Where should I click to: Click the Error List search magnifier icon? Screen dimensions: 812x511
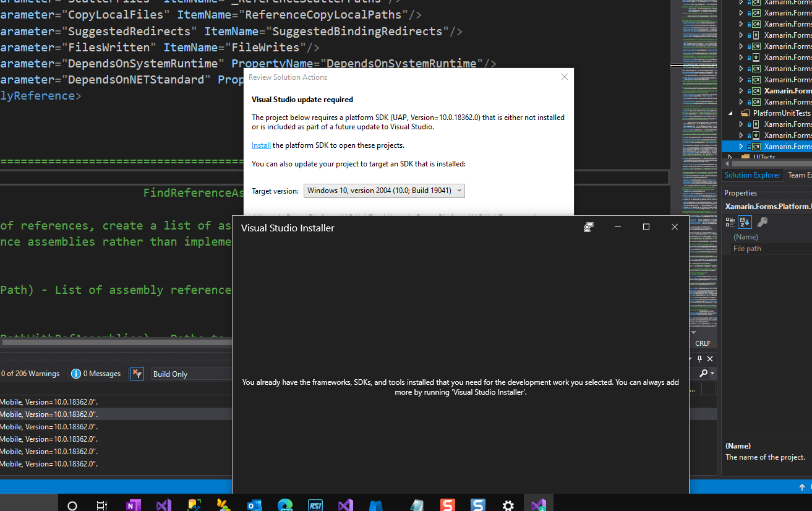[704, 374]
